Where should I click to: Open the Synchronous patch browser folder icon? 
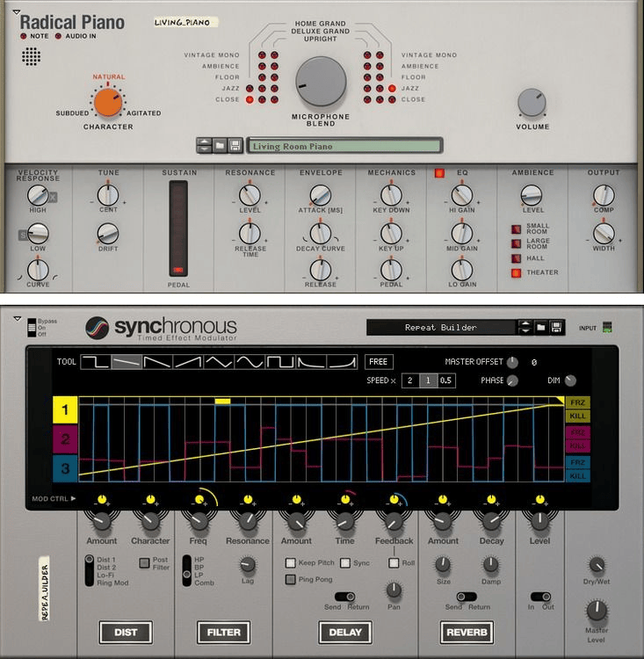541,327
